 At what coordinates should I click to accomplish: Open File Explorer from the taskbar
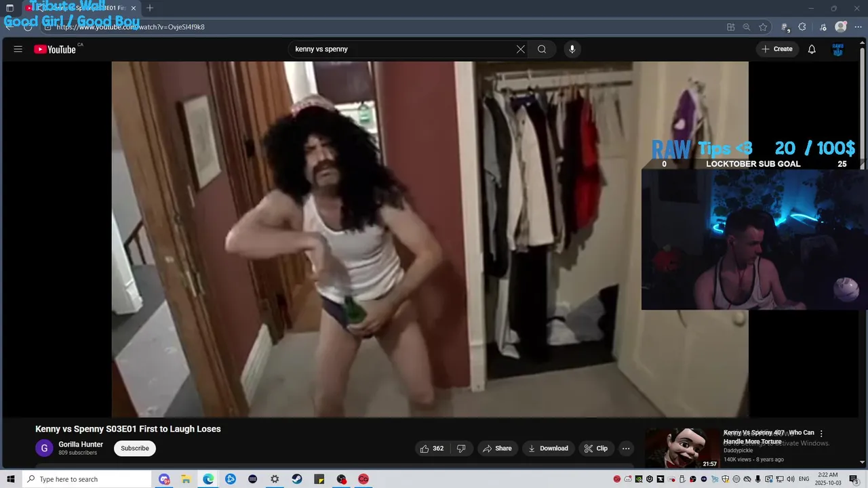coord(186,479)
